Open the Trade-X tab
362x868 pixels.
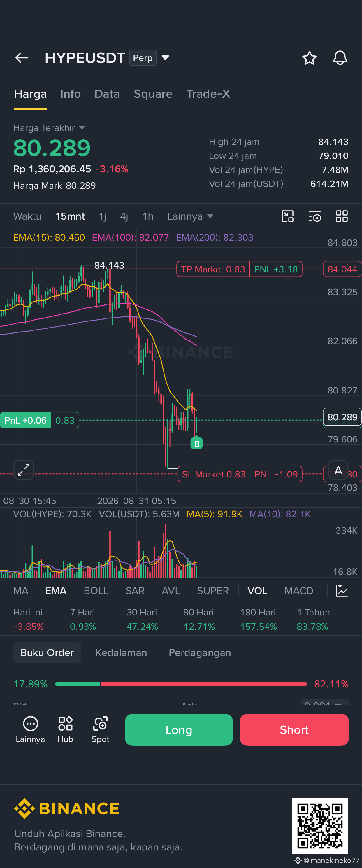pyautogui.click(x=208, y=94)
